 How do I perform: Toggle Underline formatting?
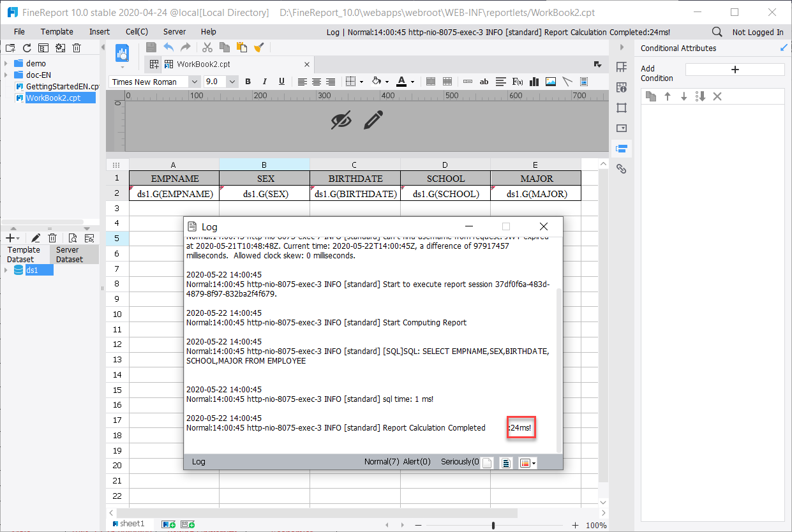pyautogui.click(x=281, y=82)
